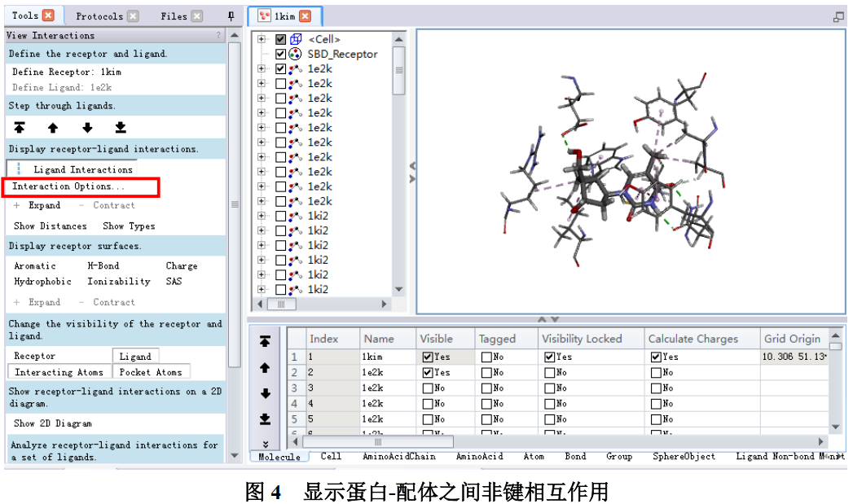Jump to the last ligand
The width and height of the screenshot is (853, 504).
121,127
